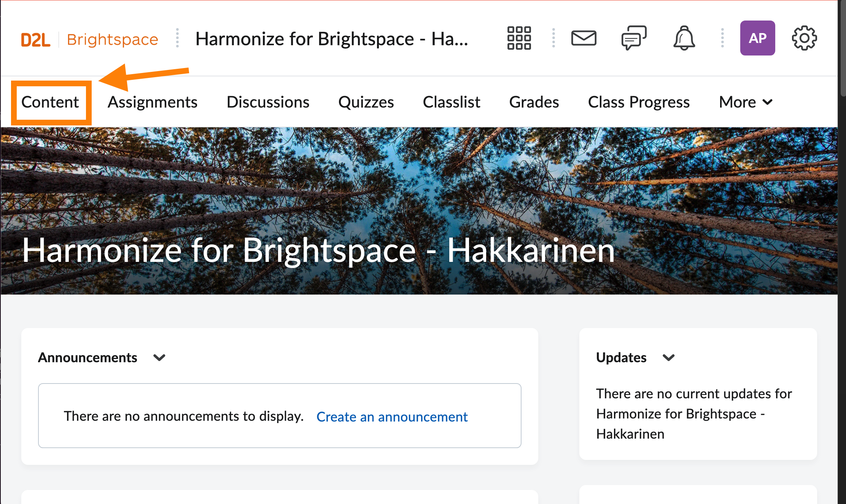
Task: Click the D2L Brightspace logo
Action: (x=89, y=40)
